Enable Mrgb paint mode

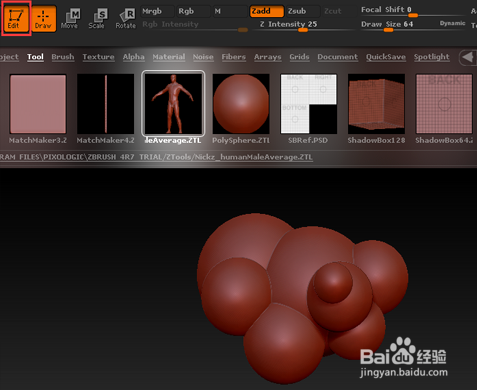click(x=157, y=11)
